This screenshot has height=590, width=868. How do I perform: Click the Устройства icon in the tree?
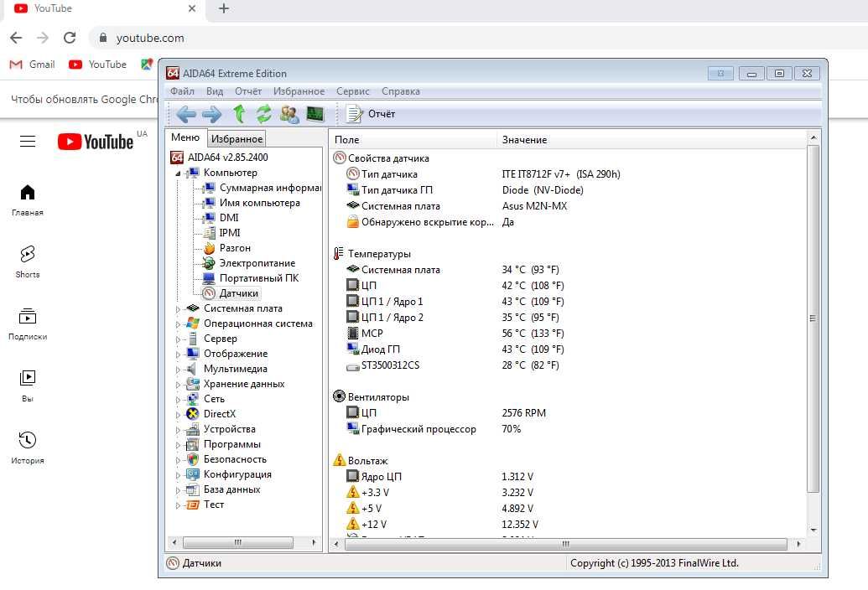coord(193,429)
